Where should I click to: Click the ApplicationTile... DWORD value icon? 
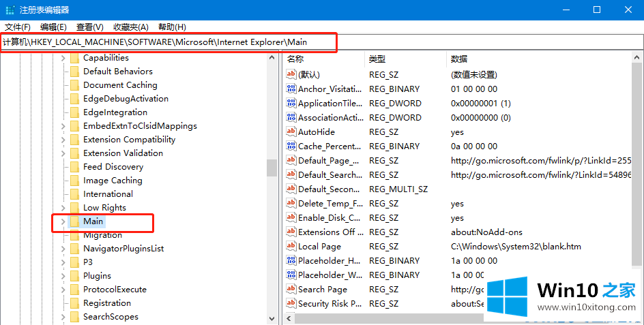(x=291, y=103)
